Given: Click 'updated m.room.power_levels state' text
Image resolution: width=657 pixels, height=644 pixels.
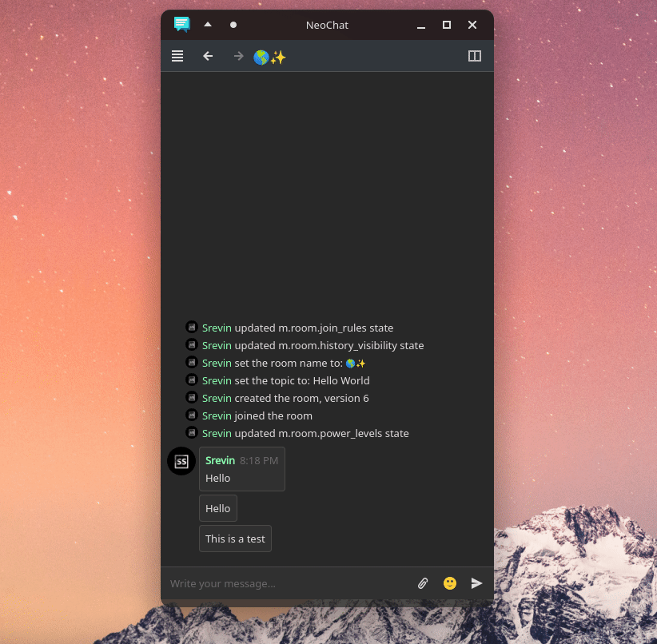Looking at the screenshot, I should pyautogui.click(x=322, y=433).
